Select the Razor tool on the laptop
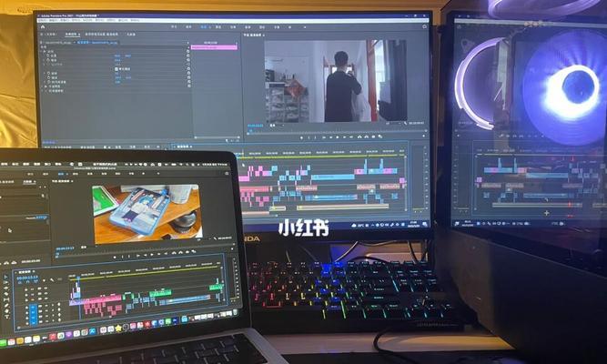 pyautogui.click(x=5, y=294)
